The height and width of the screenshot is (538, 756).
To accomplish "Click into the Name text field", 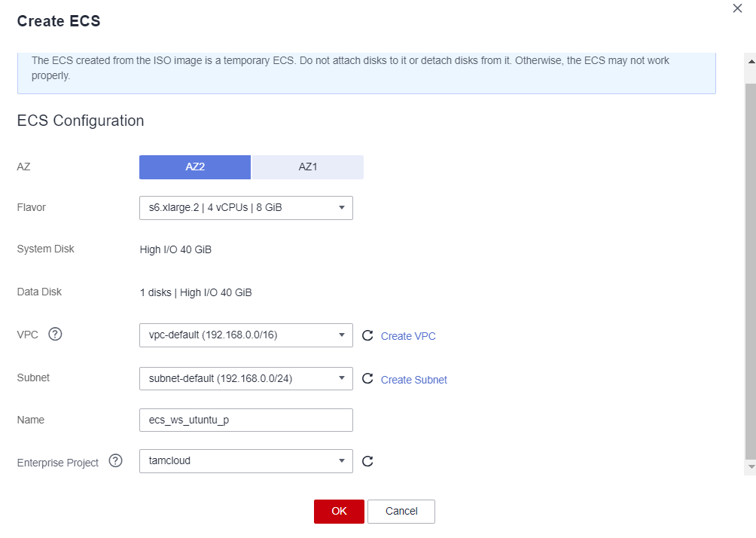I will [245, 420].
